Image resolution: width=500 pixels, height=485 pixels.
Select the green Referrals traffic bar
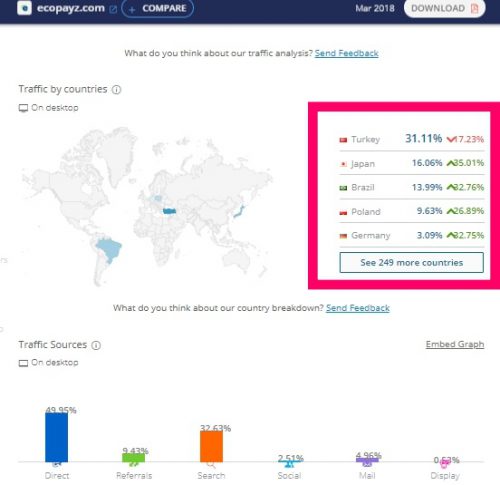(133, 458)
